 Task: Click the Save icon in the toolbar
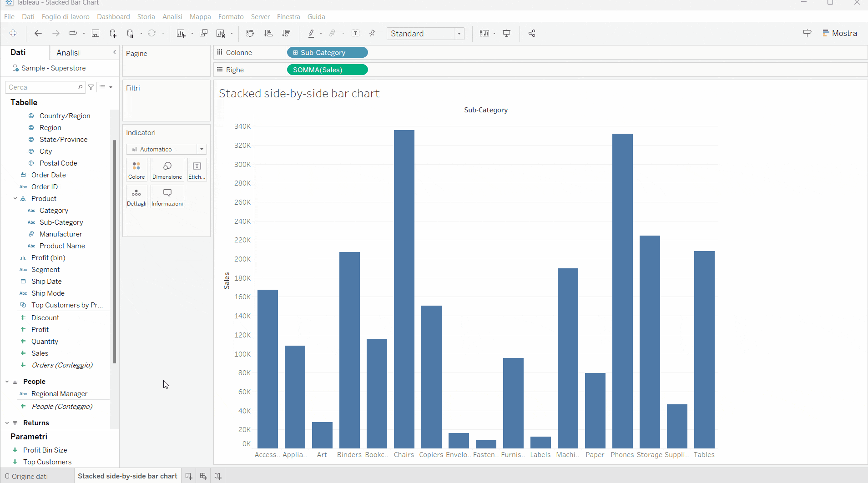point(96,33)
